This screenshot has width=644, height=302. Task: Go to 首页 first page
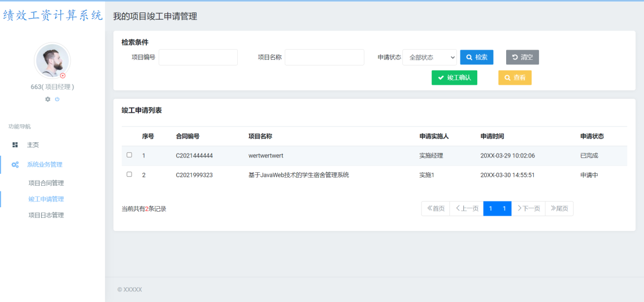436,208
